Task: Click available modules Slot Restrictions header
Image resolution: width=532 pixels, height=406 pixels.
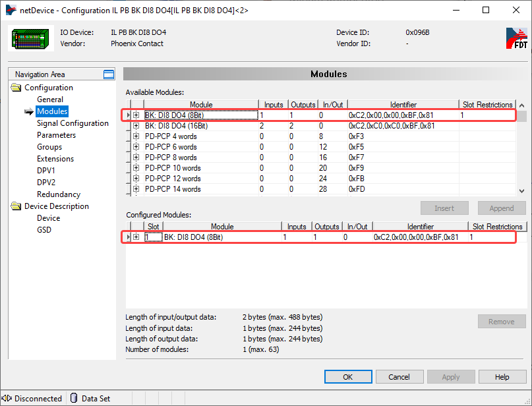Action: click(x=487, y=105)
